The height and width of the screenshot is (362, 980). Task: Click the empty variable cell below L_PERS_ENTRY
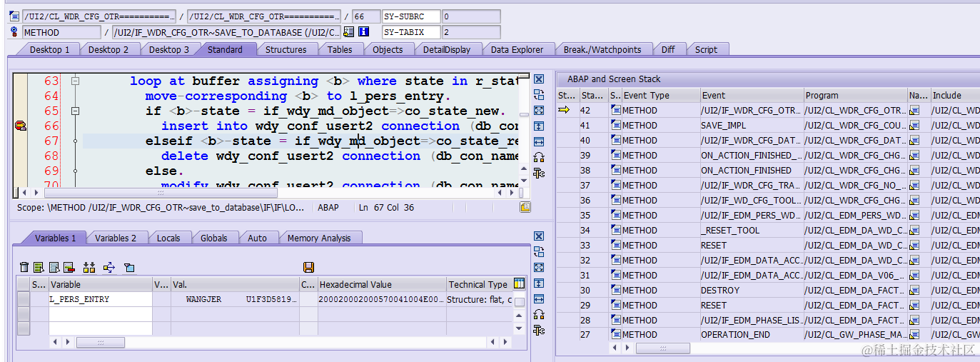click(x=100, y=314)
